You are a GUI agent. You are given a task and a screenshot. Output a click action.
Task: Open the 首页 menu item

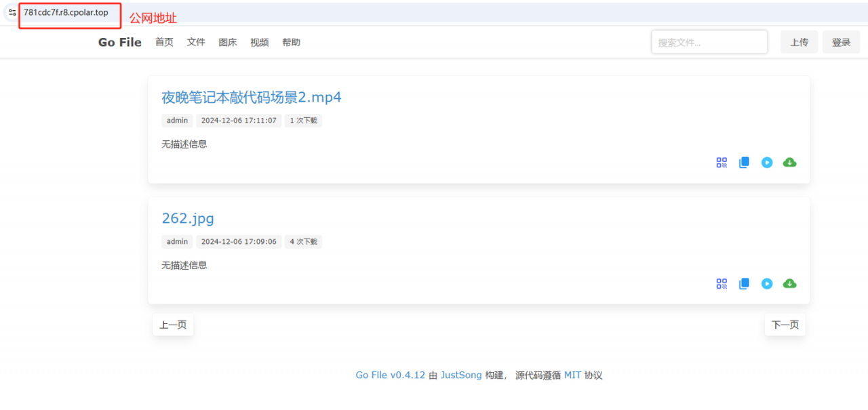point(164,42)
